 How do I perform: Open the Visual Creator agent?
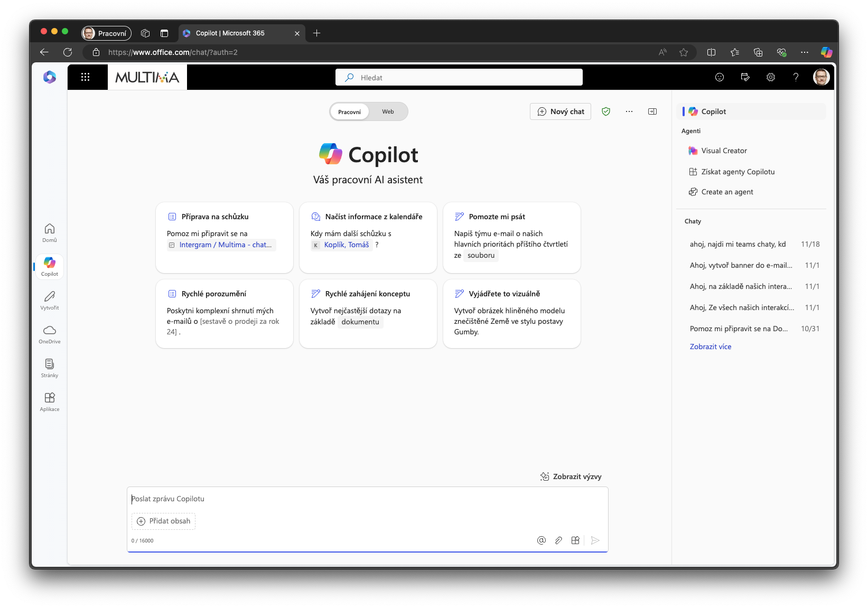[751, 151]
